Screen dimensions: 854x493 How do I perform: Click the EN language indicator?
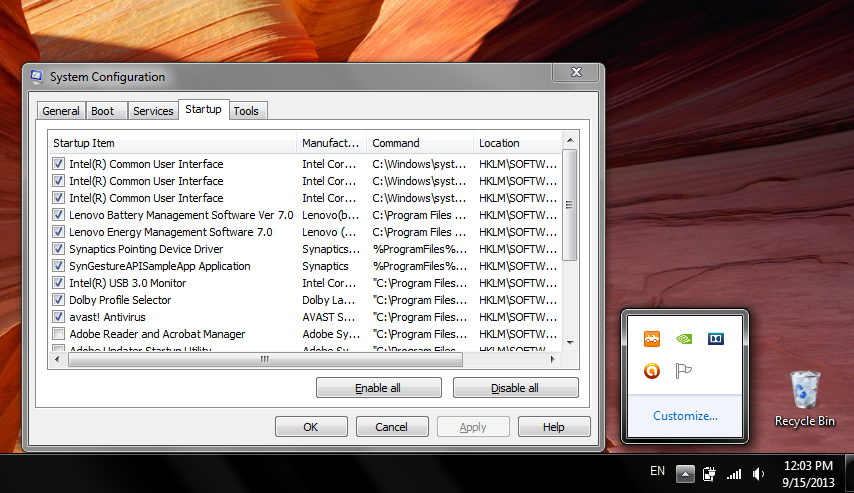click(x=657, y=471)
